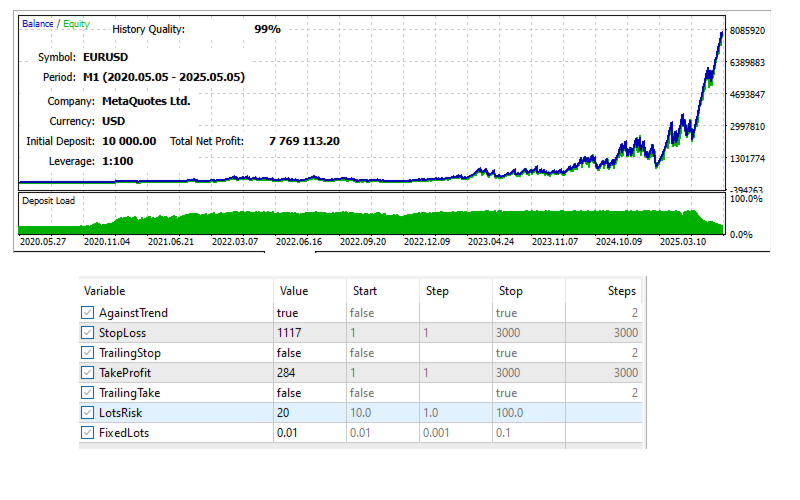This screenshot has width=800, height=500.
Task: Click the LotsRisk variable name
Action: [x=120, y=413]
